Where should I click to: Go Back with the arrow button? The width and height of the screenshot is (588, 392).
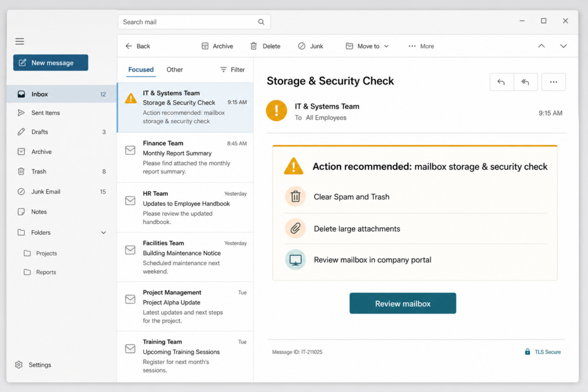pyautogui.click(x=138, y=46)
